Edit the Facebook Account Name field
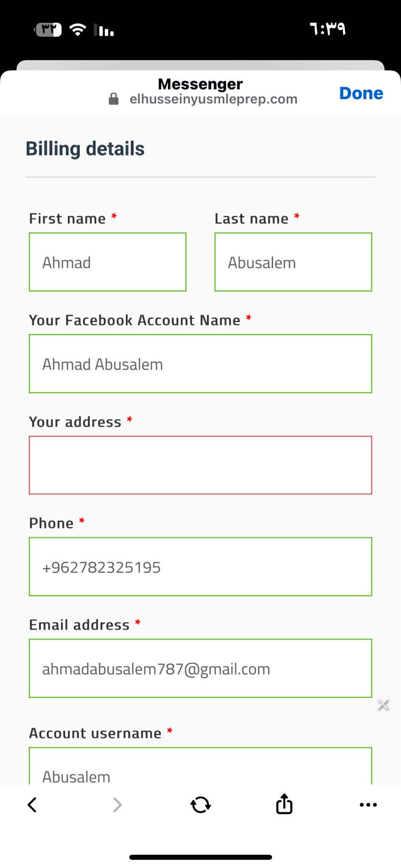The height and width of the screenshot is (868, 401). coord(200,364)
